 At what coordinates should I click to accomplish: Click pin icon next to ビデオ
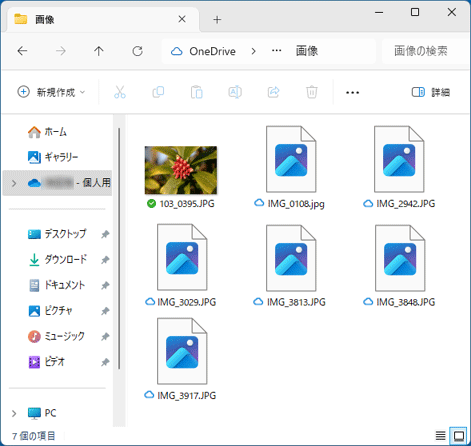105,362
